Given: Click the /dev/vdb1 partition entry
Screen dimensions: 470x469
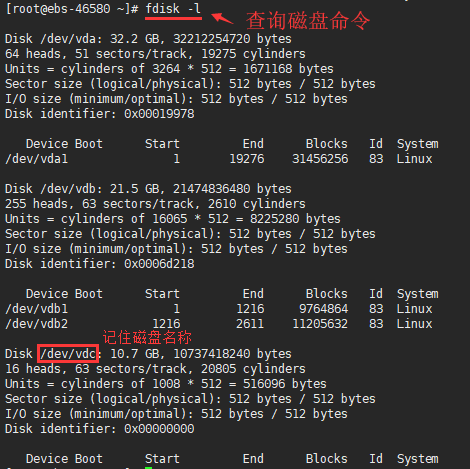Looking at the screenshot, I should 37,309.
